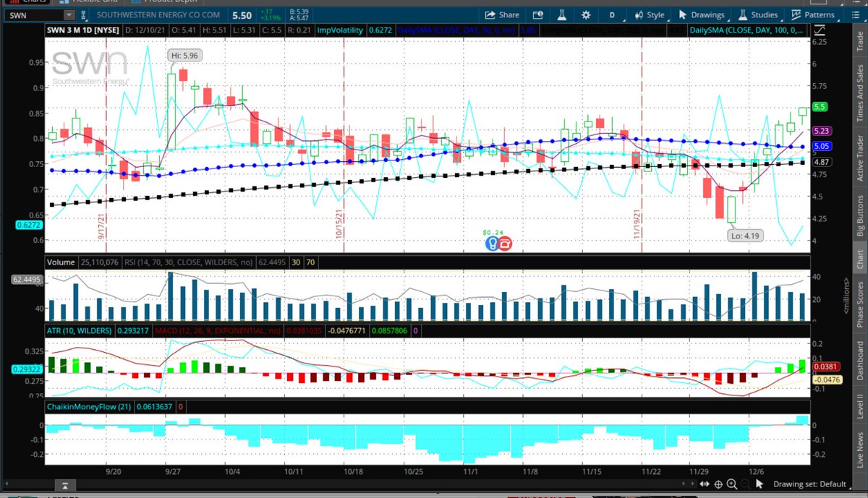
Task: Click the ATR (10, WILDERS) study label
Action: 80,330
